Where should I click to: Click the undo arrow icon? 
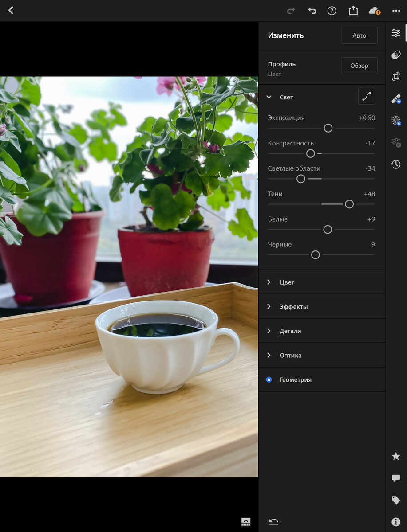[312, 11]
